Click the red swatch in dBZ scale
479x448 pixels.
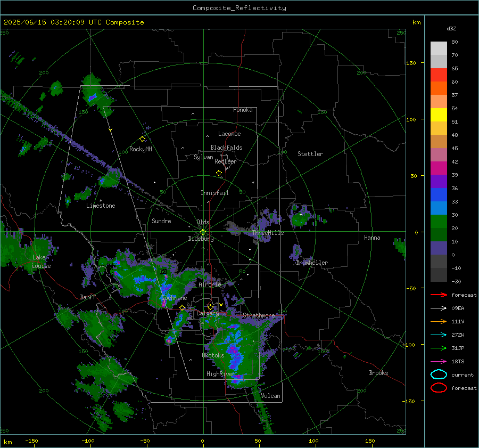pos(439,75)
